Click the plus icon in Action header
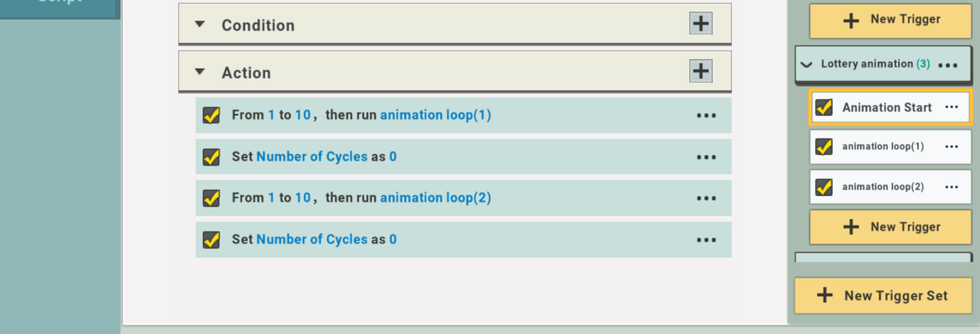 pos(701,72)
